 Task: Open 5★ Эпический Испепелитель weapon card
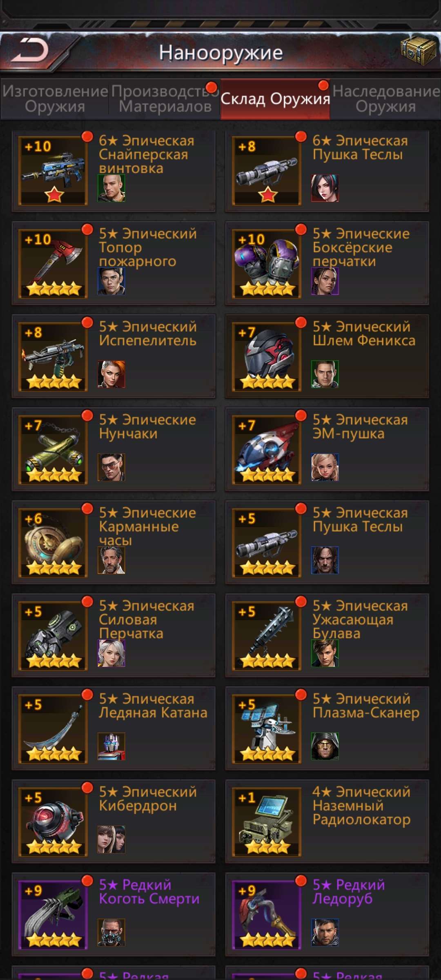pos(114,356)
